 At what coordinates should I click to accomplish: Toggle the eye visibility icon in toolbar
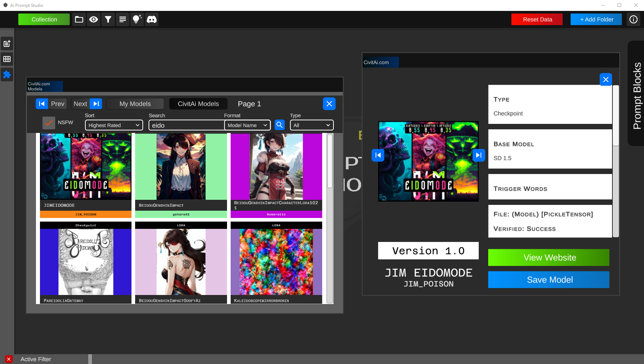[x=93, y=20]
